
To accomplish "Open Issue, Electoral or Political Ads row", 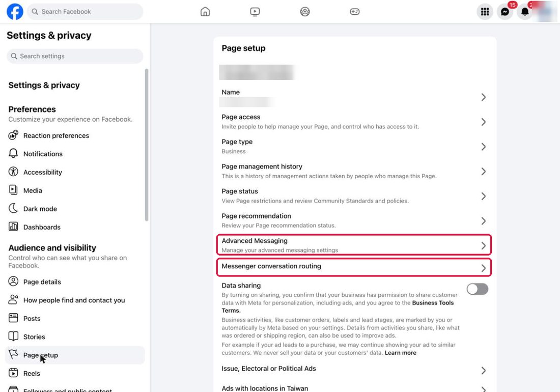I will (x=354, y=370).
